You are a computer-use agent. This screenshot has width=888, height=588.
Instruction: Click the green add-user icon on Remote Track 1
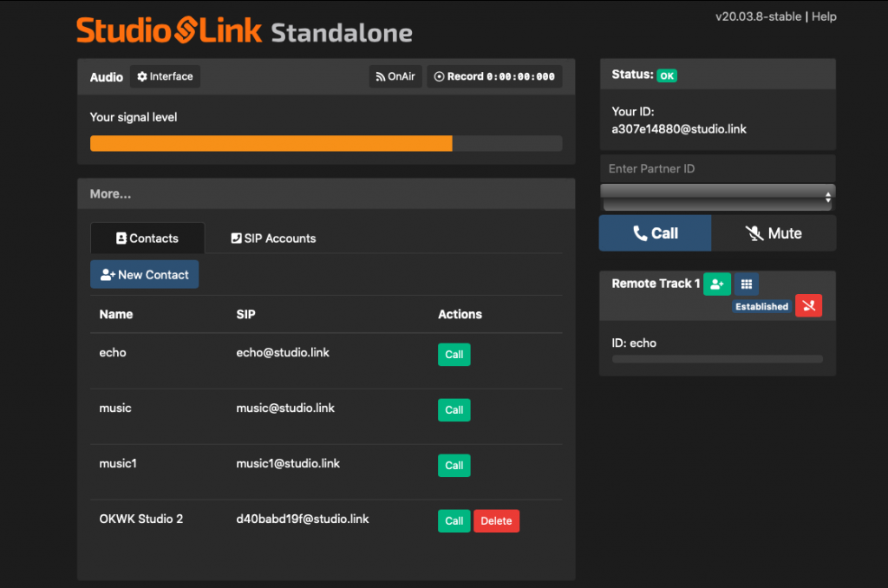[x=716, y=284]
